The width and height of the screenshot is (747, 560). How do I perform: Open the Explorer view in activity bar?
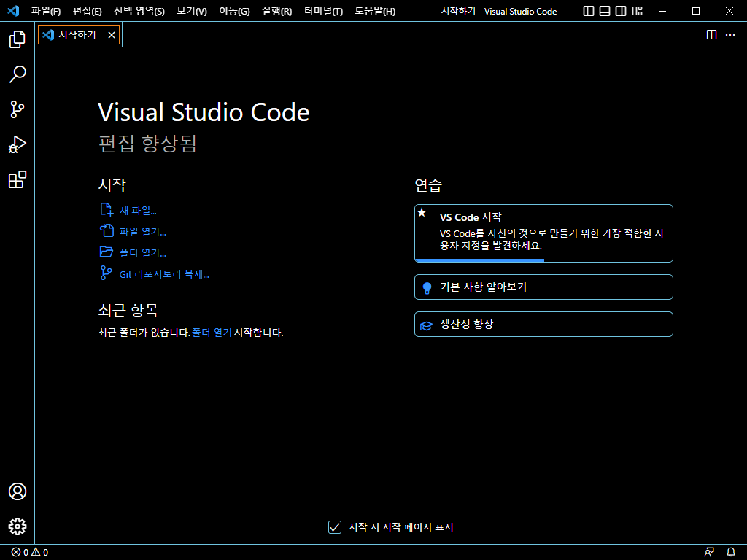18,39
